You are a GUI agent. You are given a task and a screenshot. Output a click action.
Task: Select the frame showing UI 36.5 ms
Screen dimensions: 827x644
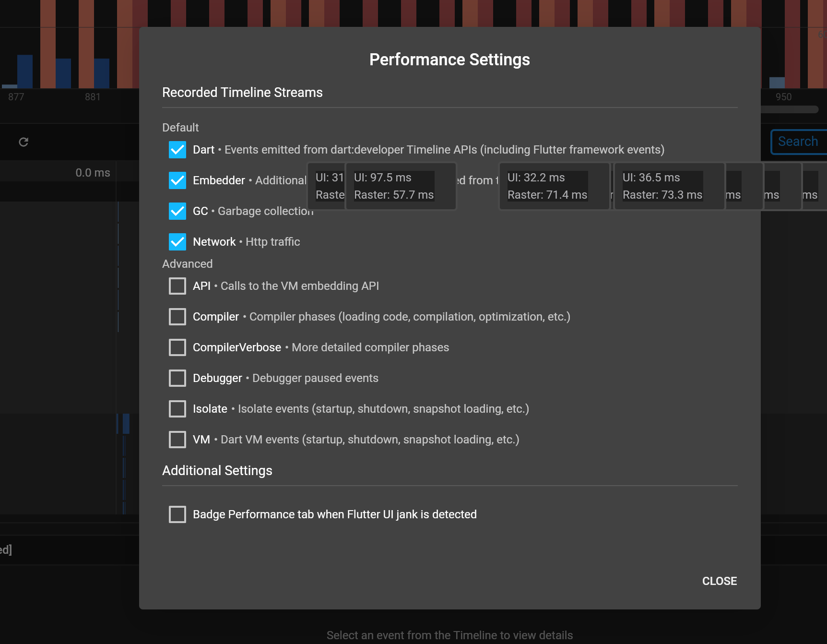(x=669, y=186)
